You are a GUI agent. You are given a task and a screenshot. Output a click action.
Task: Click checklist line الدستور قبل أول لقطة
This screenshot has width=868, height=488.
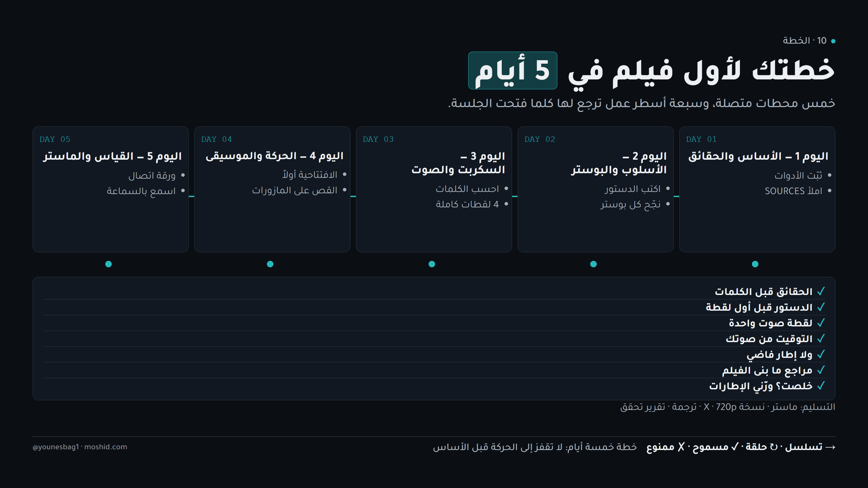[x=759, y=307]
